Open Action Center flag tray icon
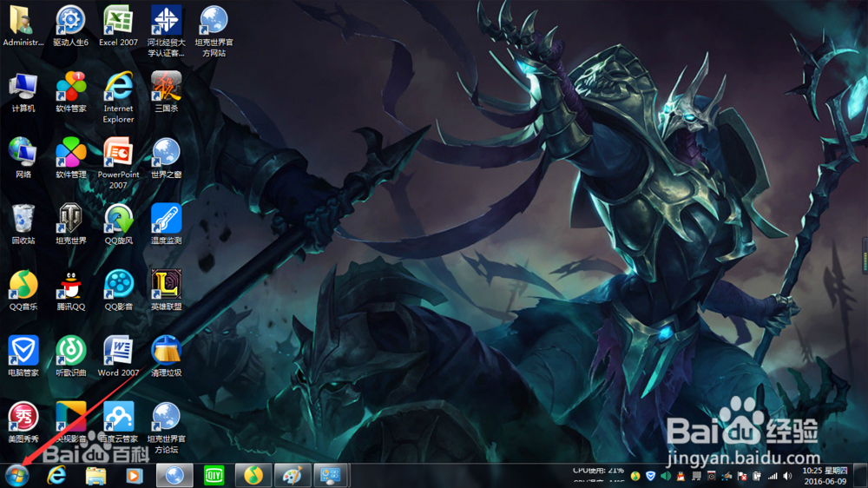This screenshot has height=488, width=868. [x=742, y=476]
